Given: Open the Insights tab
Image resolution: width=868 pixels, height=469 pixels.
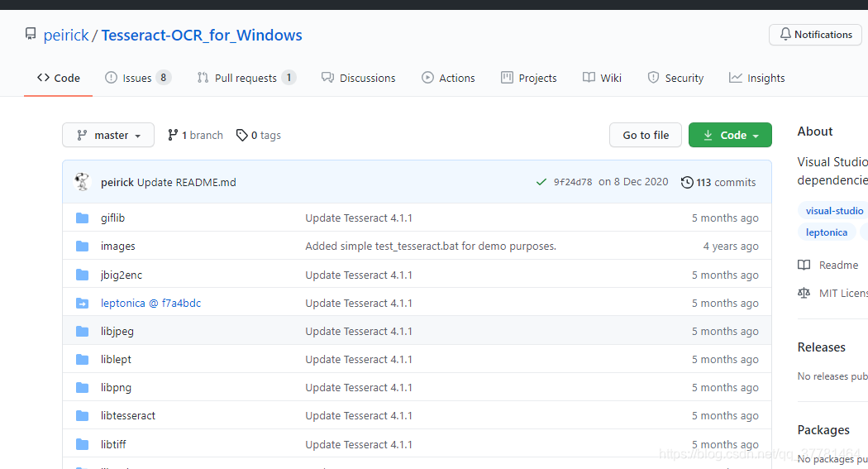Looking at the screenshot, I should pyautogui.click(x=756, y=78).
